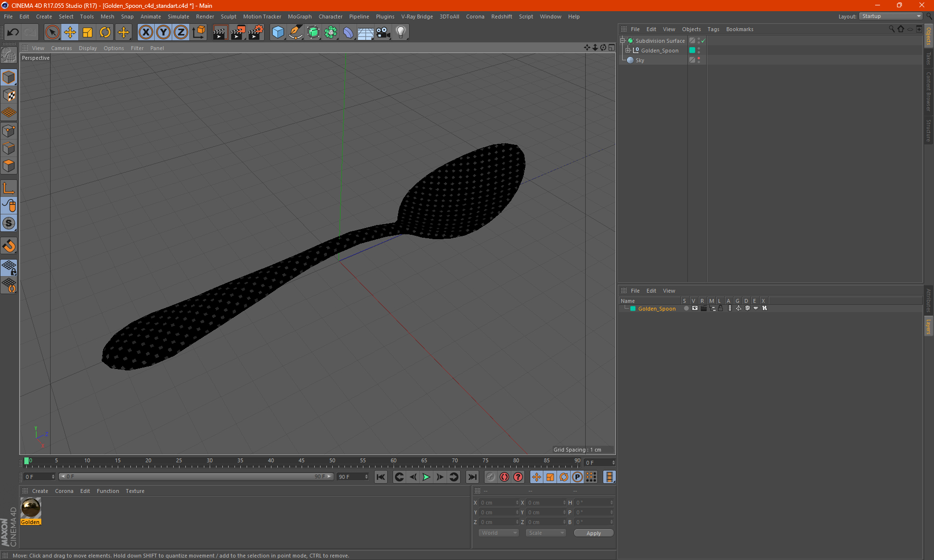Open Edit Render Settings icon

pos(256,33)
